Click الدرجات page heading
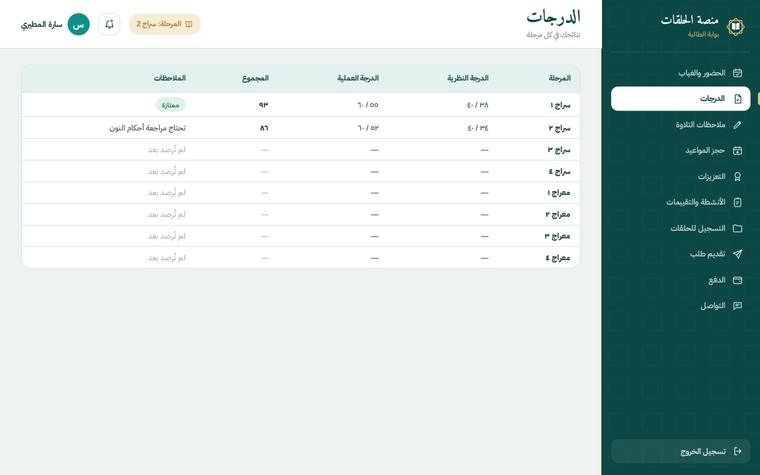760x475 pixels. [554, 17]
